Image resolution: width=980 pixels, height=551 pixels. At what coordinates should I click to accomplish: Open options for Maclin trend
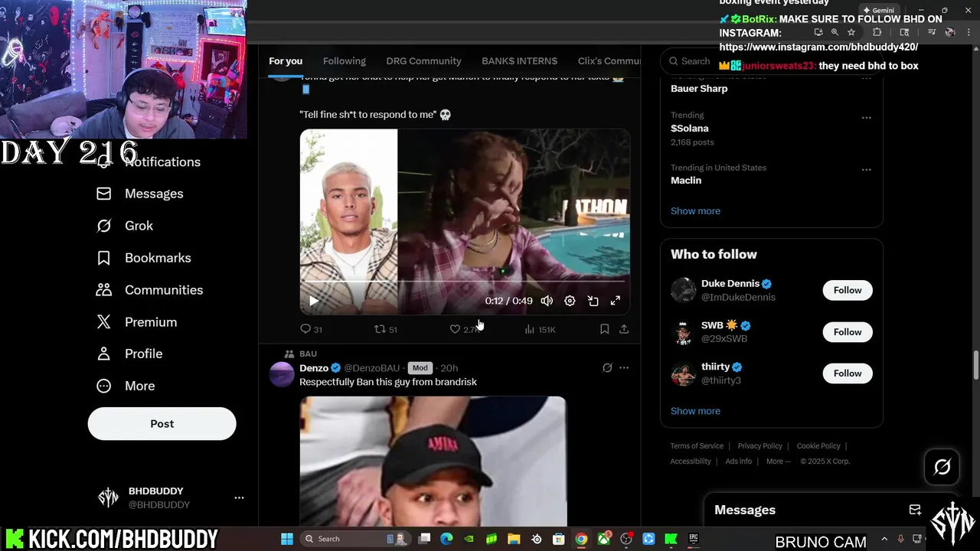coord(866,170)
